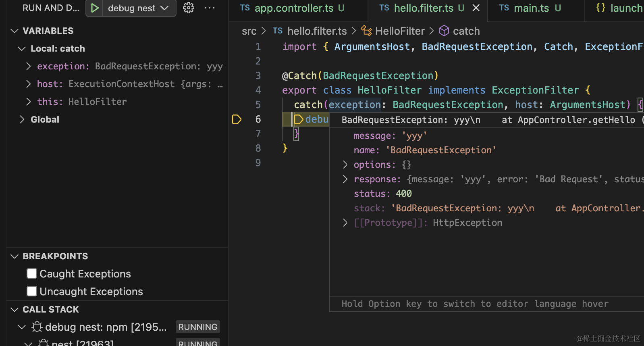The image size is (644, 346).
Task: Click the bug icon next to debug nest session
Action: coord(37,327)
